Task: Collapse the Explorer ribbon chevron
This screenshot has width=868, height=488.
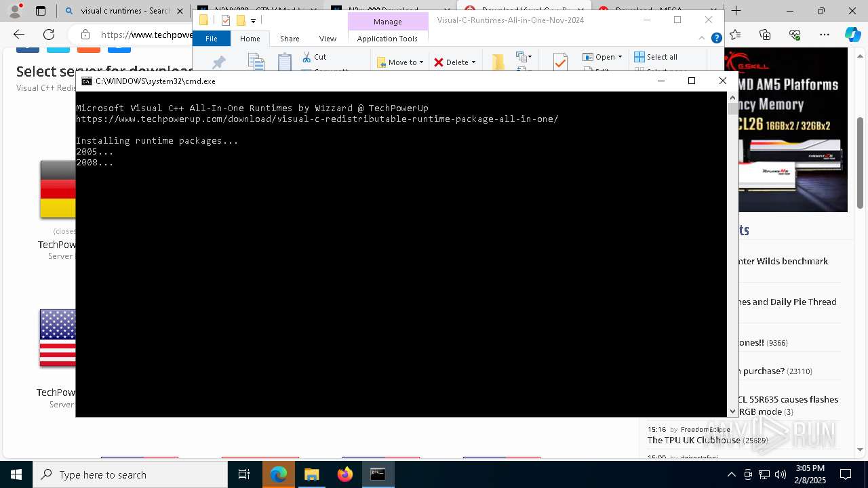Action: [x=703, y=39]
